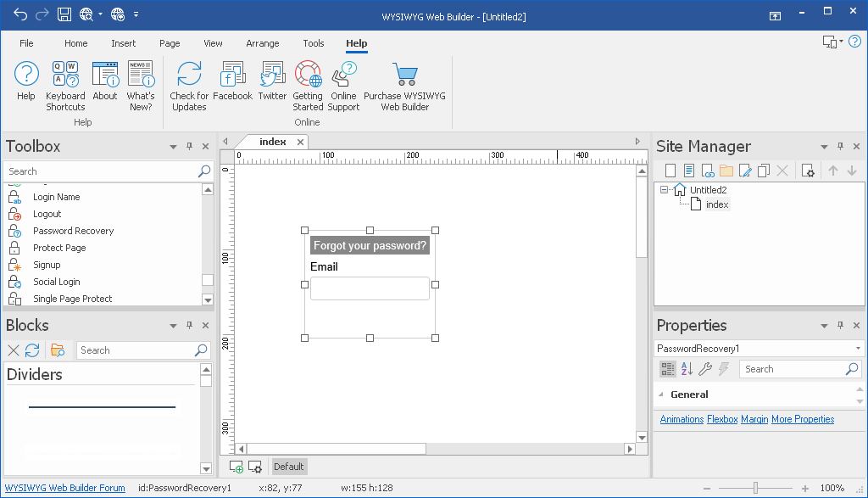Add new blank page in Site Manager
Screen dimensions: 868x498
(670, 171)
